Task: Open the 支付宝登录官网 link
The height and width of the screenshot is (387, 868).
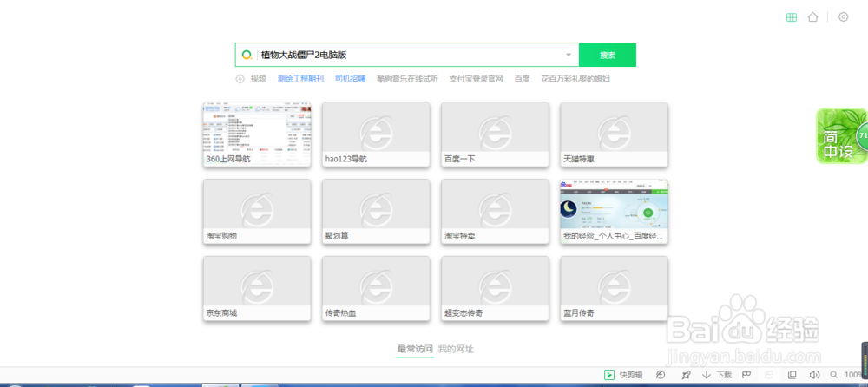Action: tap(476, 79)
